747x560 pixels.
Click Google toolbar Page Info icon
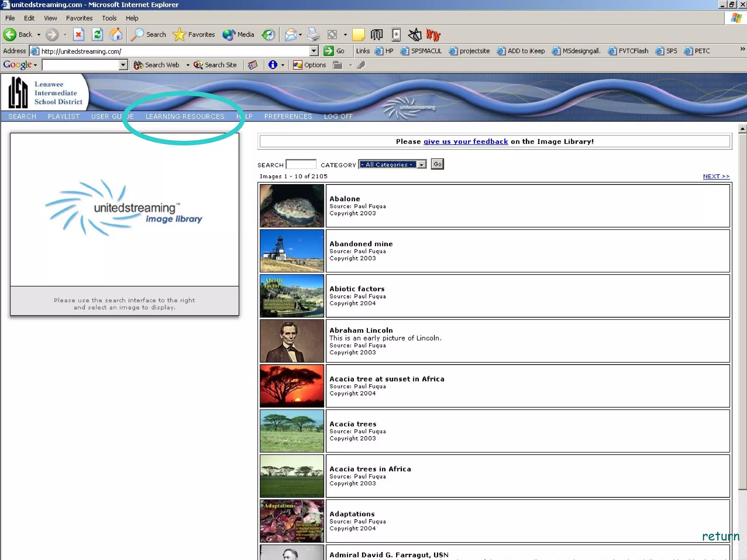click(x=273, y=65)
